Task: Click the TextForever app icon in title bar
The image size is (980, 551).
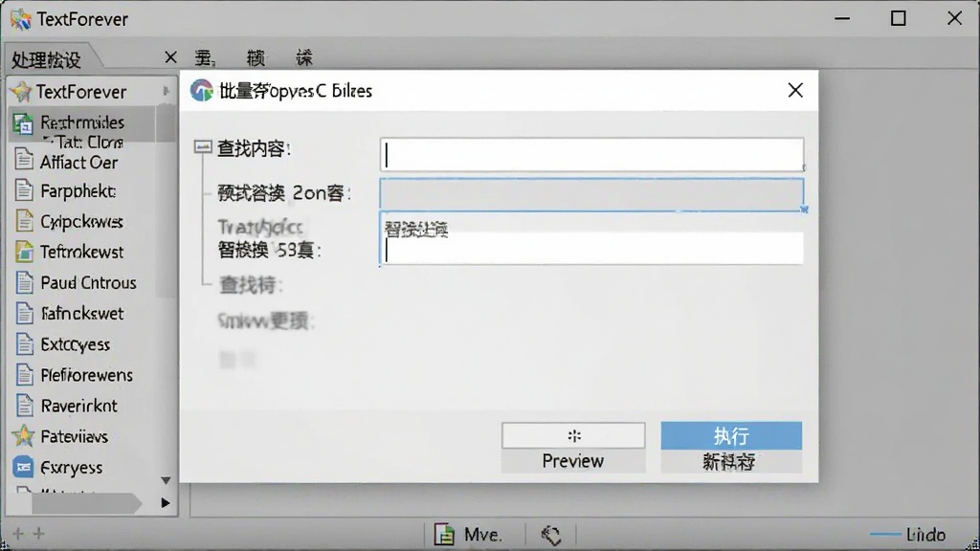Action: 21,19
